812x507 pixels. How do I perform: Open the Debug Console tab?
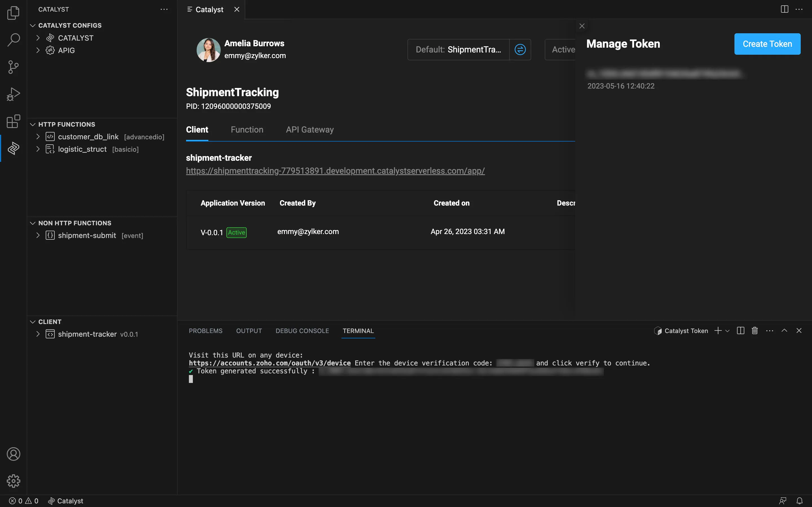(x=302, y=331)
